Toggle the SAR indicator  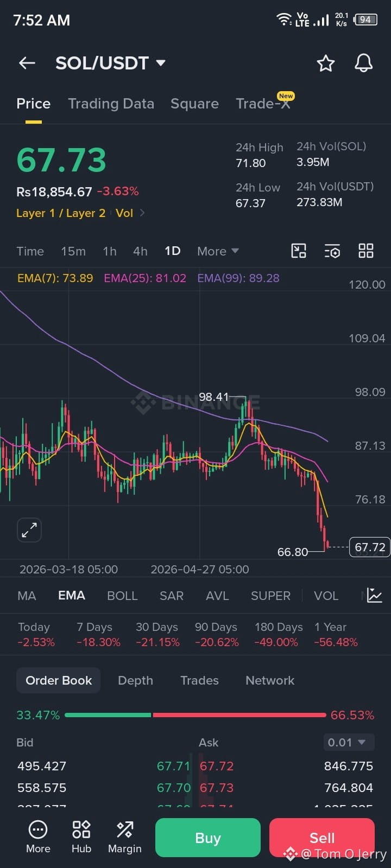click(x=172, y=596)
